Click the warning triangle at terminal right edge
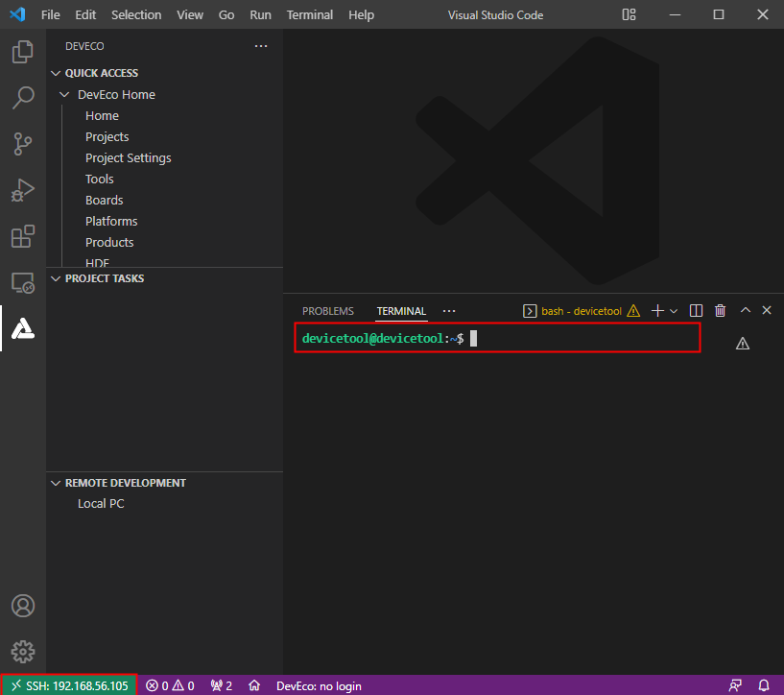This screenshot has width=784, height=695. click(743, 344)
